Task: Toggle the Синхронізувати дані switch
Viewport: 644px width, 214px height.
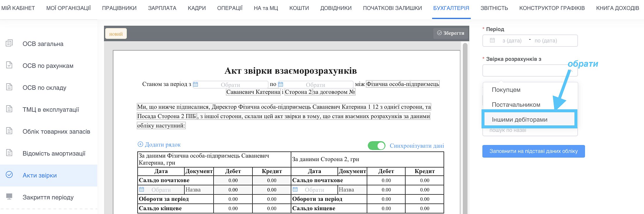Action: 376,146
